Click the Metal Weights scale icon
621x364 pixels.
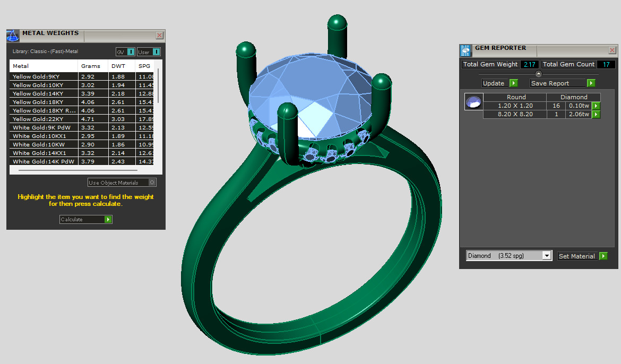tap(13, 36)
